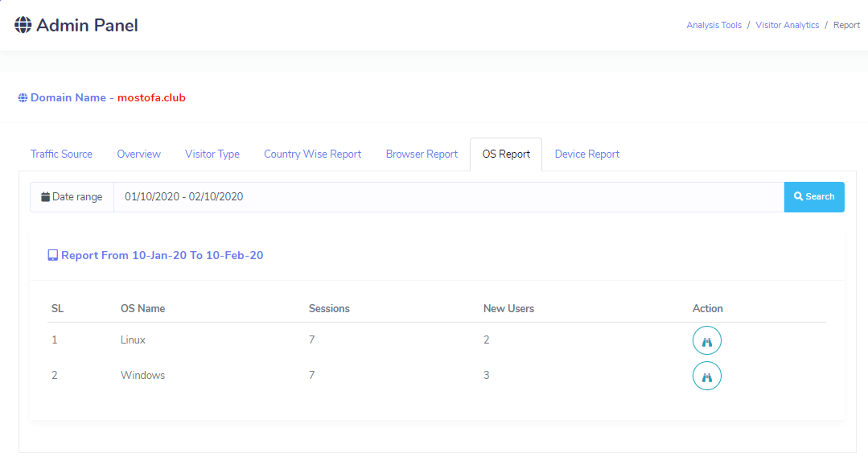
Task: Switch to the Device Report tab
Action: pyautogui.click(x=586, y=154)
